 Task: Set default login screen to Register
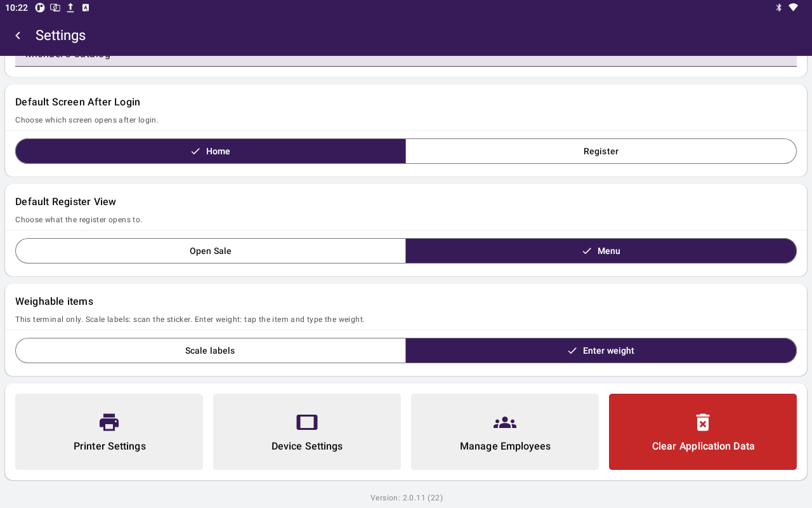[x=601, y=151]
